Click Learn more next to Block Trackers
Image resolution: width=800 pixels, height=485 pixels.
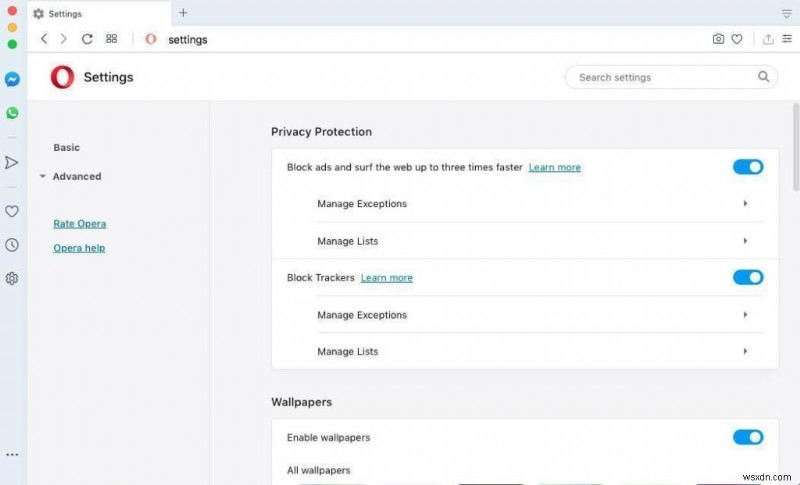pos(386,278)
